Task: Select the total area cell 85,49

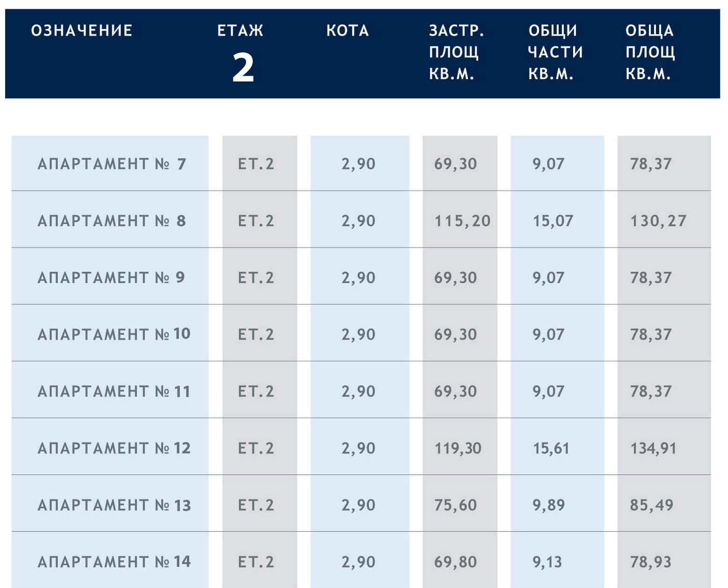Action: pyautogui.click(x=651, y=505)
